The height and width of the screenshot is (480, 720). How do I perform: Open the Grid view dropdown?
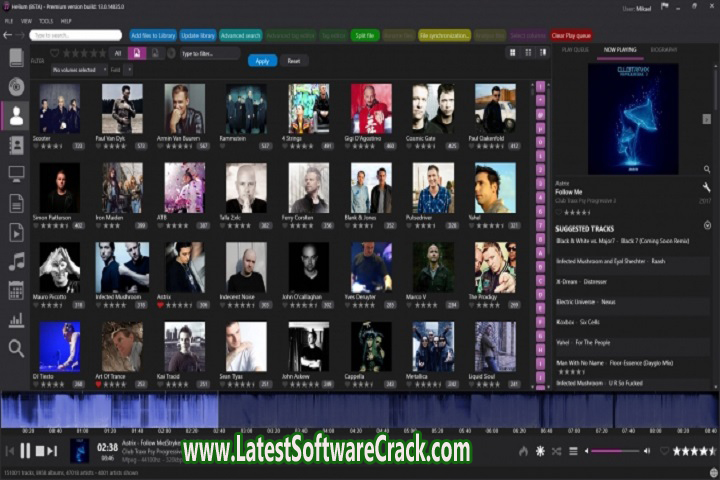[117, 70]
